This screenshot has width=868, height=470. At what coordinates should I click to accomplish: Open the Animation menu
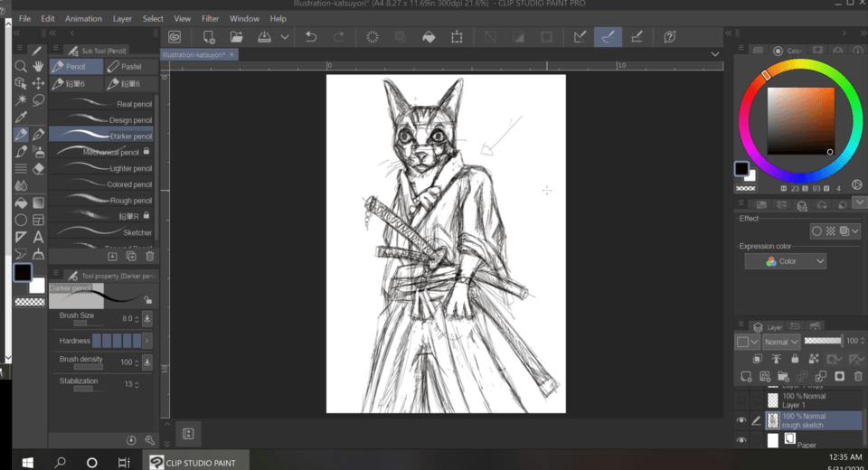(x=83, y=18)
